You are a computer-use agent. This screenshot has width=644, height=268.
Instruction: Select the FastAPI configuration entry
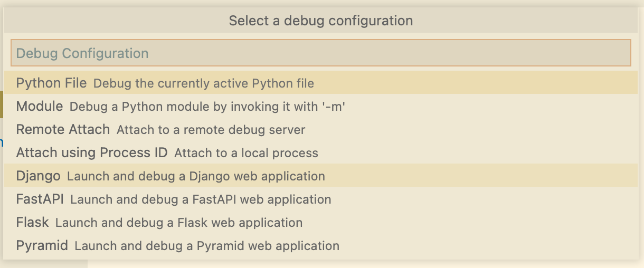point(321,199)
